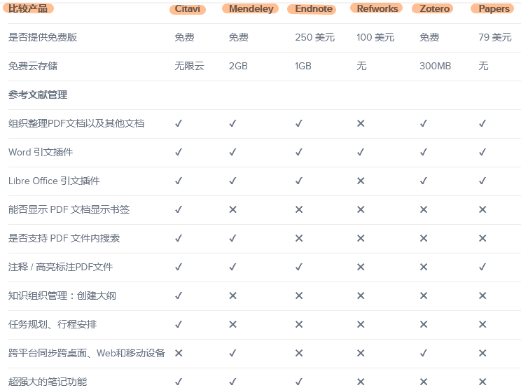Viewport: 521px width, 391px height.
Task: Click the 无限云 storage cell
Action: pos(189,66)
